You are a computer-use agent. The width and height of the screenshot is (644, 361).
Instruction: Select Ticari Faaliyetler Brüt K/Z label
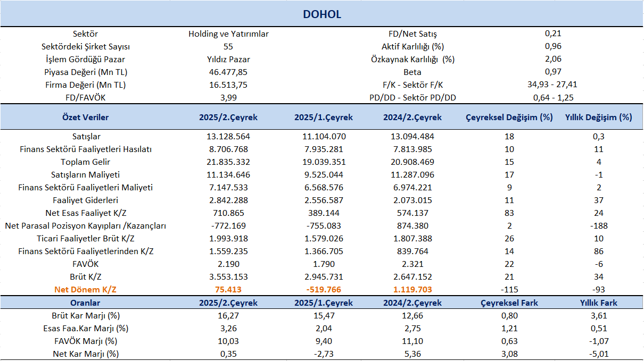[x=85, y=238]
